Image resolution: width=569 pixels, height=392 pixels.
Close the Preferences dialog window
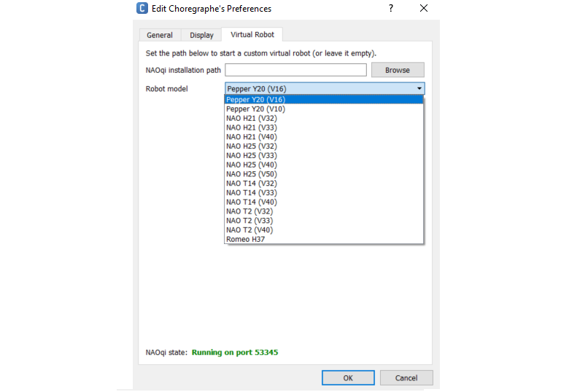(424, 8)
